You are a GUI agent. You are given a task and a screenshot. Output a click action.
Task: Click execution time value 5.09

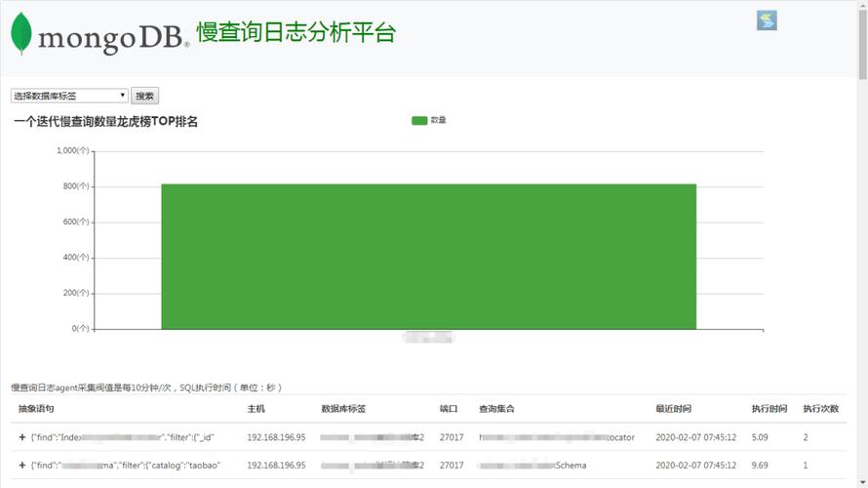coord(760,437)
